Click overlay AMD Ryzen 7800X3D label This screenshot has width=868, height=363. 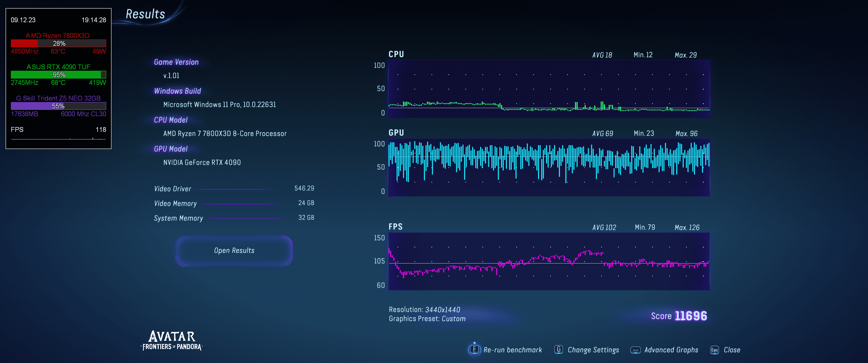coord(58,35)
